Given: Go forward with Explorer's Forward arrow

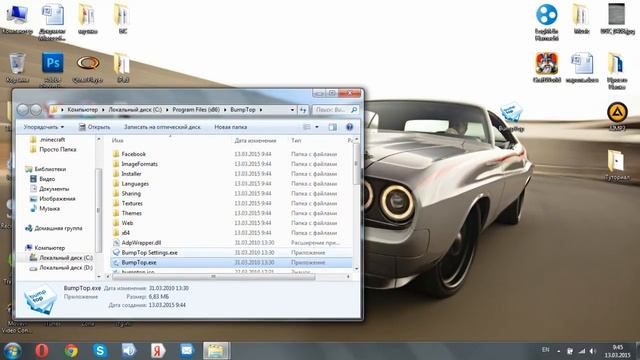Looking at the screenshot, I should 36,109.
